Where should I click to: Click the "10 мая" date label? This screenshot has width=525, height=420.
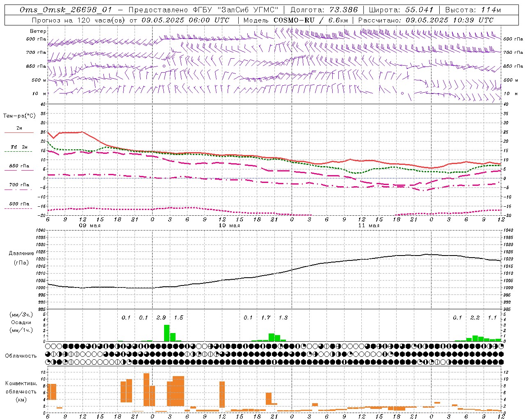pos(229,226)
